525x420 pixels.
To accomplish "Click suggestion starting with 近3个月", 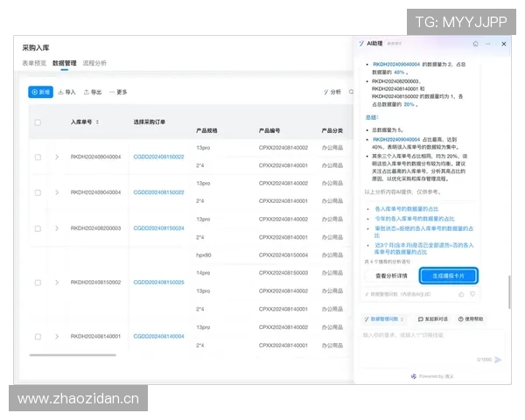I will pyautogui.click(x=423, y=248).
